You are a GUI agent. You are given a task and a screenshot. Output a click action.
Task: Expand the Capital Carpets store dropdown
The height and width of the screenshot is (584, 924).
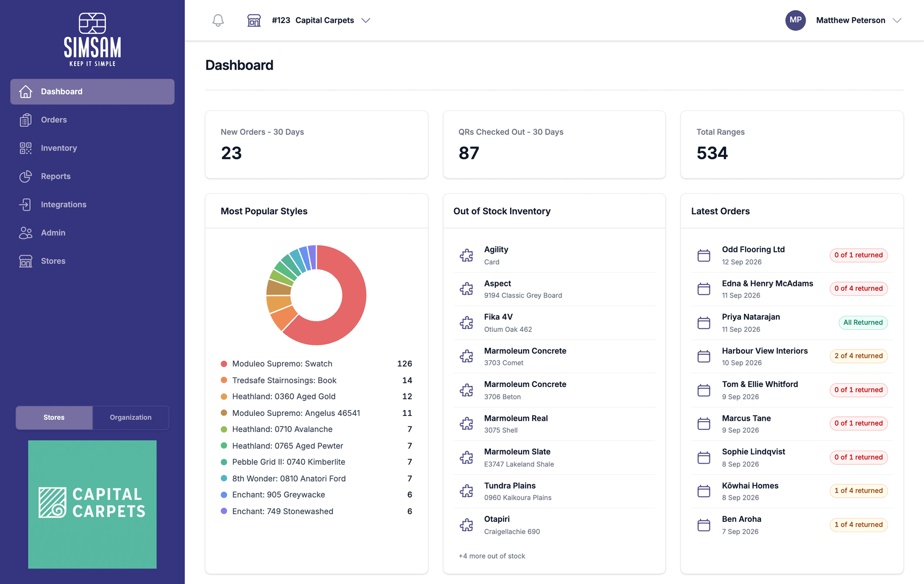[366, 20]
